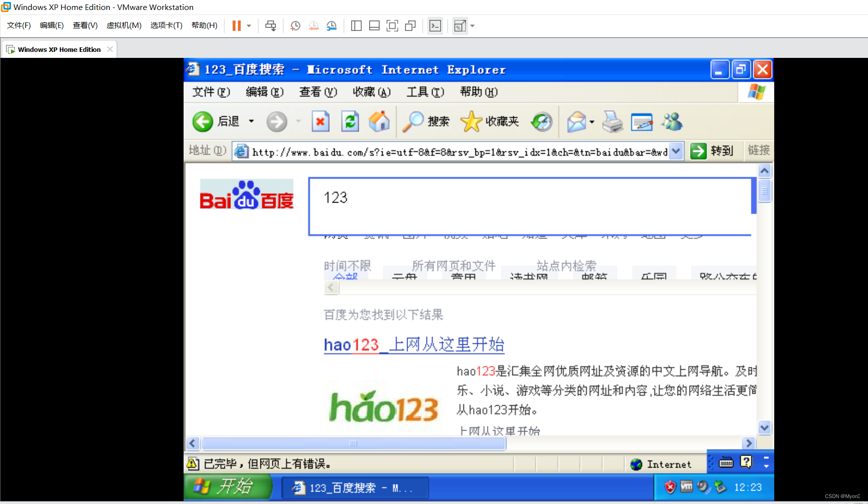Viewport: 868px width, 504px height.
Task: Open the IE Search magnifier button
Action: [x=426, y=121]
